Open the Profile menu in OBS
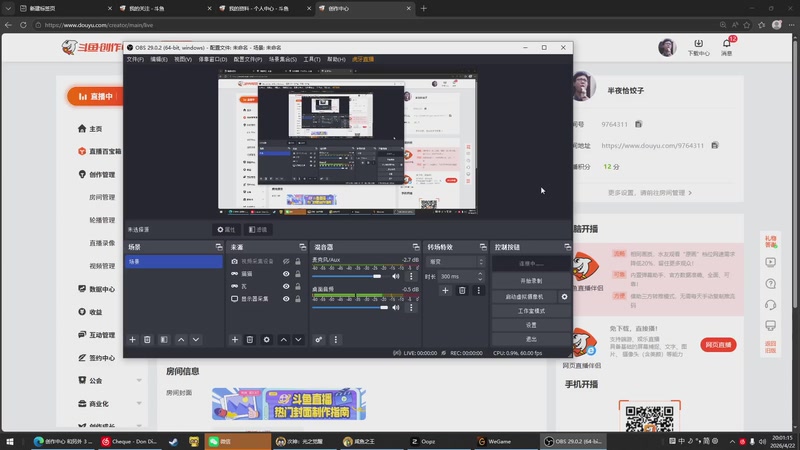The image size is (800, 450). 247,59
